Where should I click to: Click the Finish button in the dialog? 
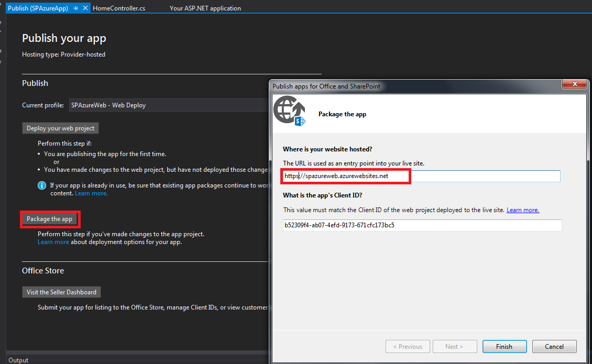[x=504, y=346]
